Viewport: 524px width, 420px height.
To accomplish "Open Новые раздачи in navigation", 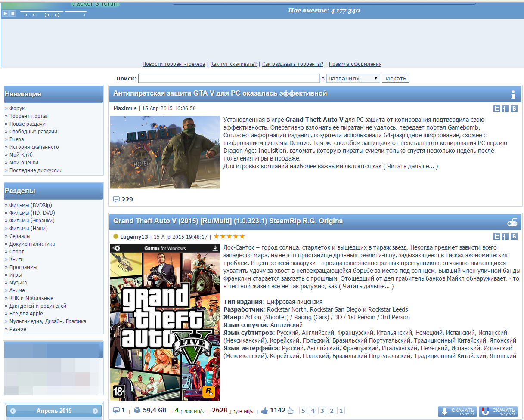I will (x=28, y=124).
